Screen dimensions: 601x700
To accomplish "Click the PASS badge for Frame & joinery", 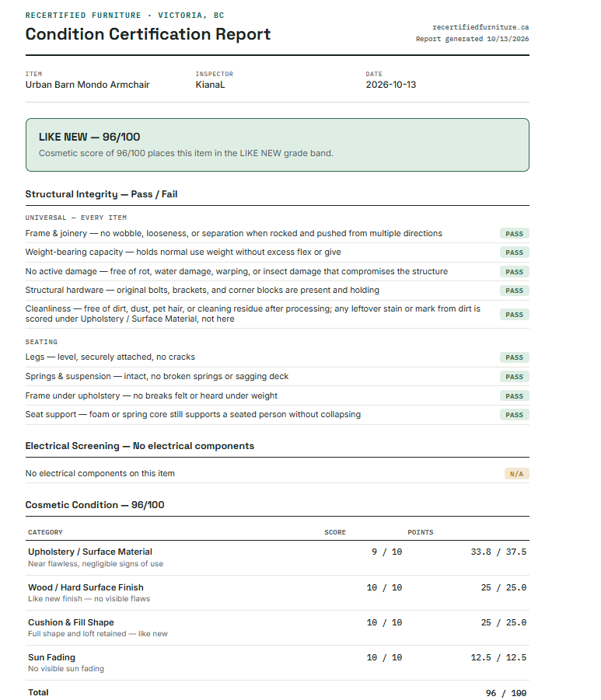I will click(515, 234).
